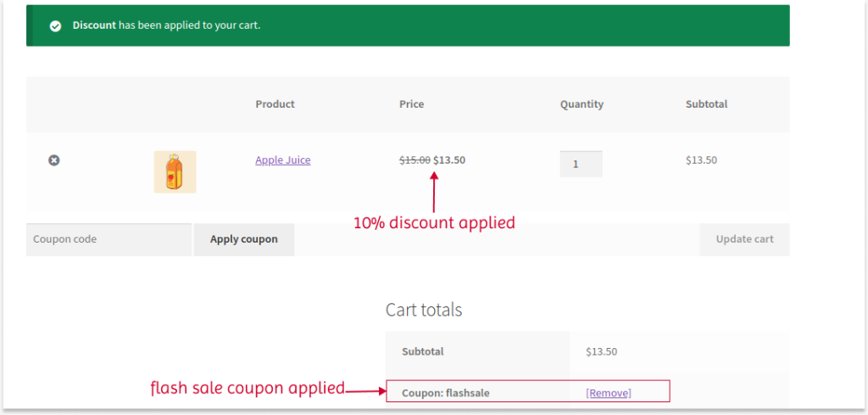
Task: Remove the flashsale coupon
Action: (x=609, y=393)
